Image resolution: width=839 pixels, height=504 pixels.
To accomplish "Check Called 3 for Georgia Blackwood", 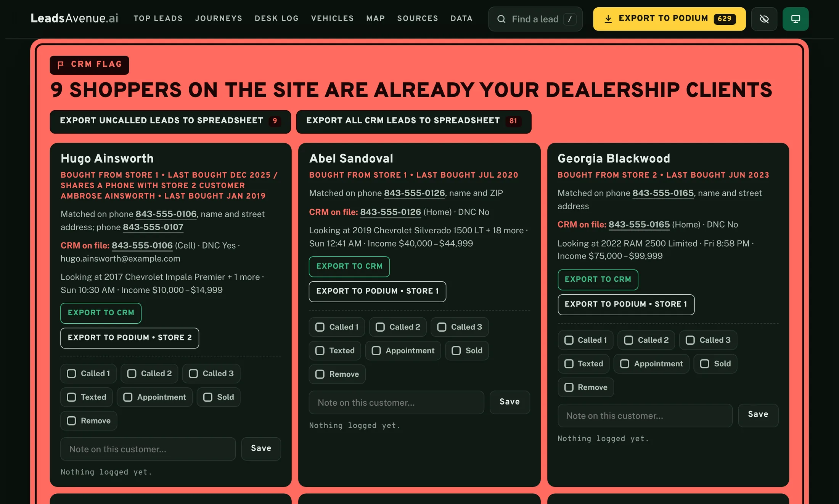I will point(708,340).
